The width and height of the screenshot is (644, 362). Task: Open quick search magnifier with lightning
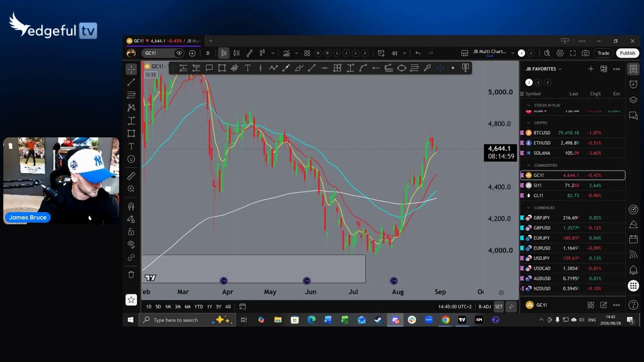547,53
